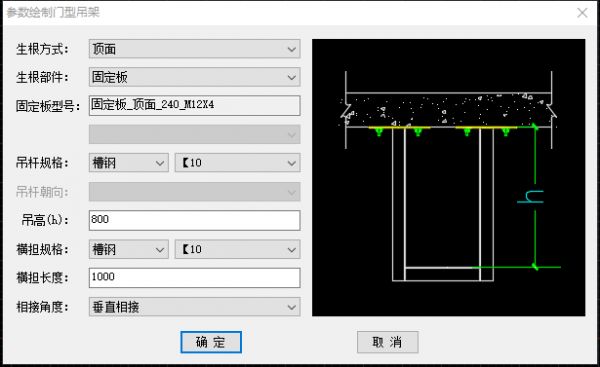Click the arrow of the 相接角度 combo box

(x=292, y=307)
